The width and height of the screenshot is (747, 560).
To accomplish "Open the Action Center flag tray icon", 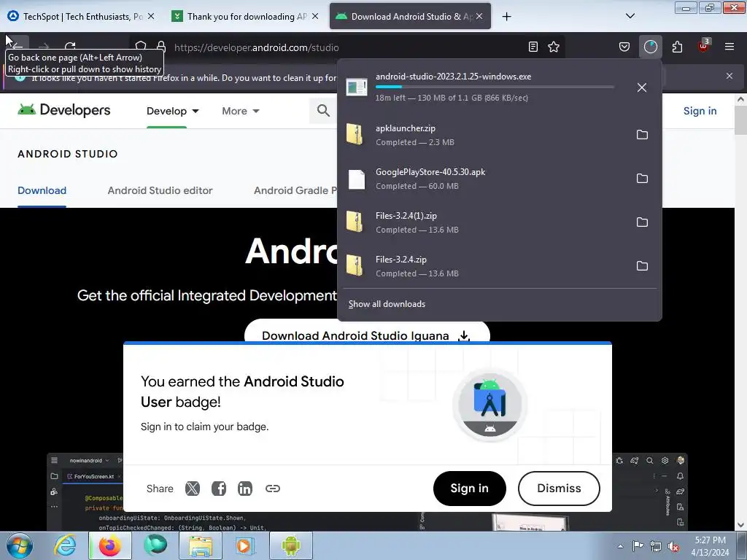I will pos(638,546).
